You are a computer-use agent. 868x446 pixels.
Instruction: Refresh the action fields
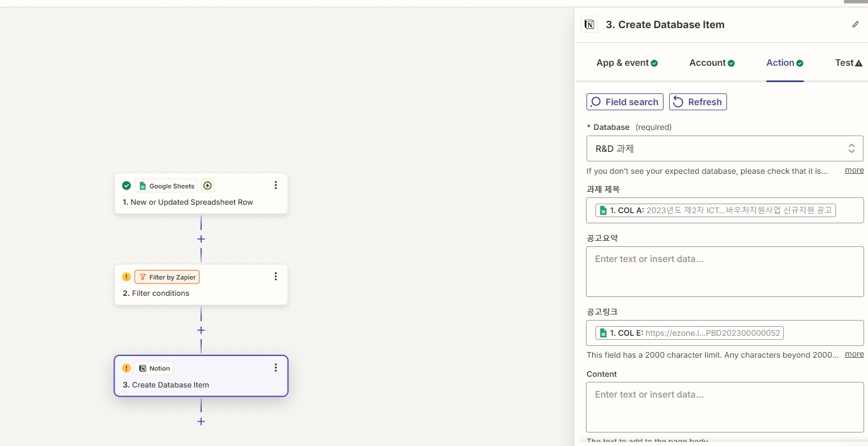coord(698,102)
